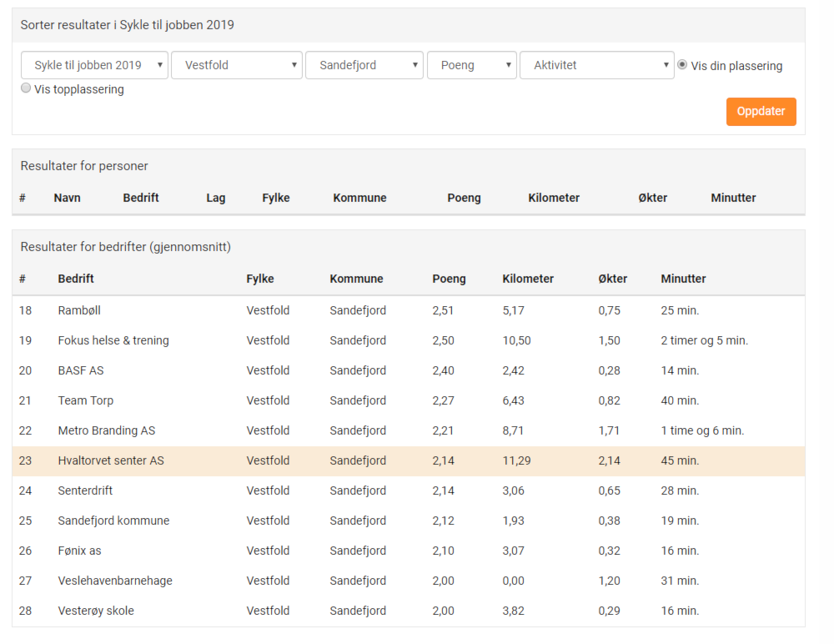Click Kilometer header in companies table
This screenshot has height=644, width=834.
pos(528,279)
